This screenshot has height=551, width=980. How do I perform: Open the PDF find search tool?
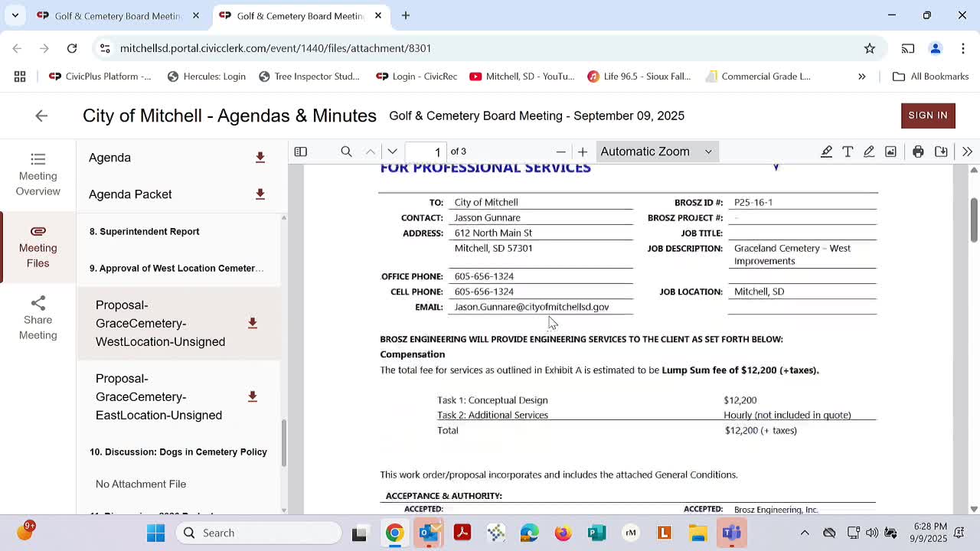click(346, 152)
